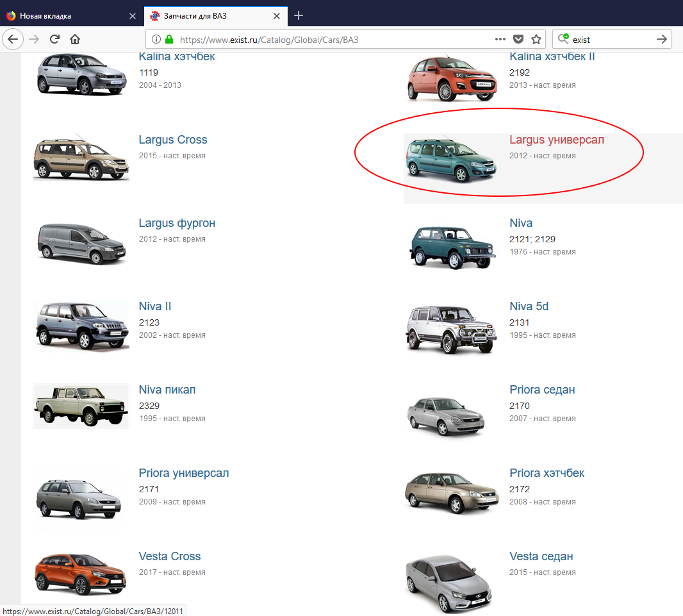Image resolution: width=683 pixels, height=616 pixels.
Task: Submit the exist search with arrow
Action: (662, 39)
